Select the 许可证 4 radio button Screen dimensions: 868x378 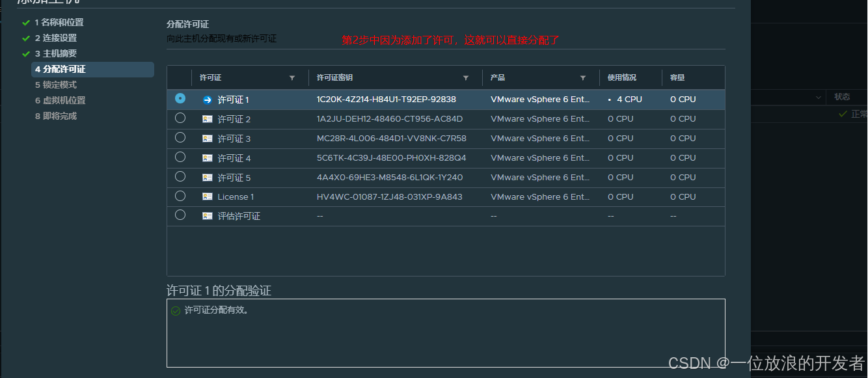point(180,157)
